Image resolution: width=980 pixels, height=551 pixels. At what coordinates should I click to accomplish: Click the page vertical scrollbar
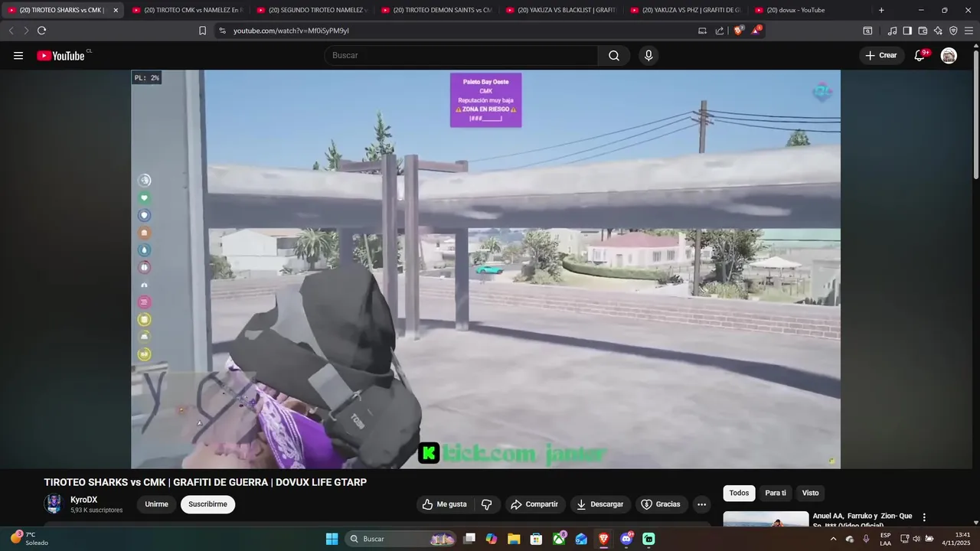point(975,115)
